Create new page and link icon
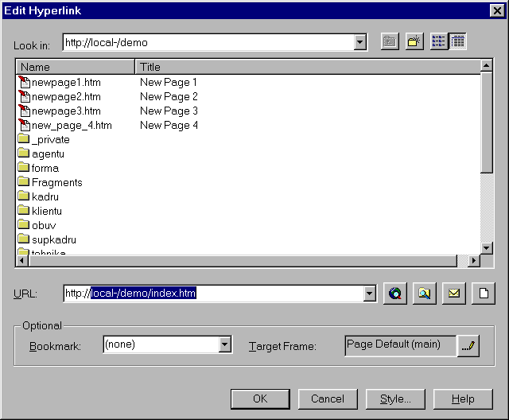 [x=484, y=294]
